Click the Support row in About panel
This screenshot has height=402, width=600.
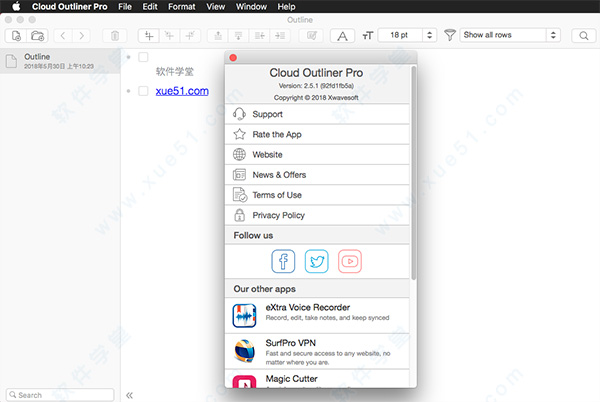[317, 114]
